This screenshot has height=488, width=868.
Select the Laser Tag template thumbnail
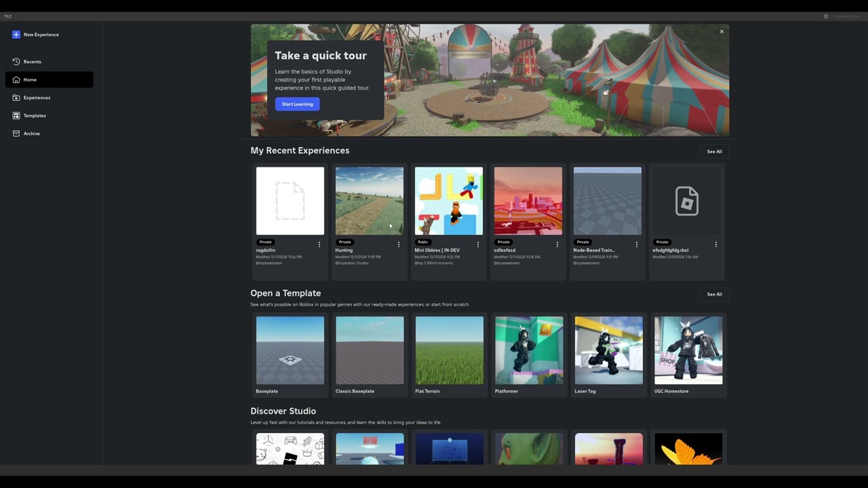click(609, 350)
